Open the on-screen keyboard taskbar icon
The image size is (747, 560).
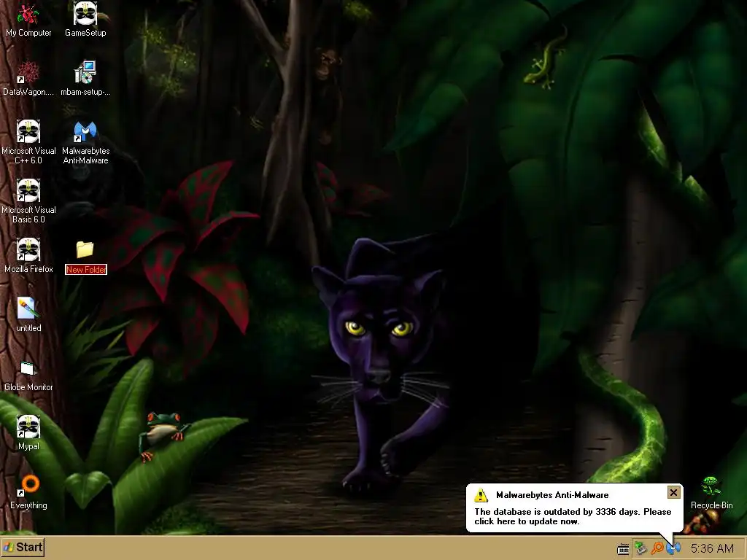623,550
